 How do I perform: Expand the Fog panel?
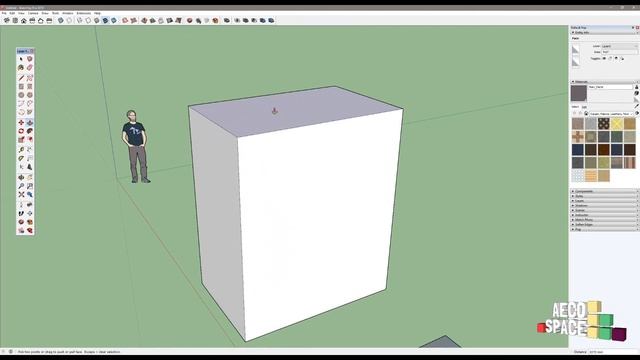point(604,229)
